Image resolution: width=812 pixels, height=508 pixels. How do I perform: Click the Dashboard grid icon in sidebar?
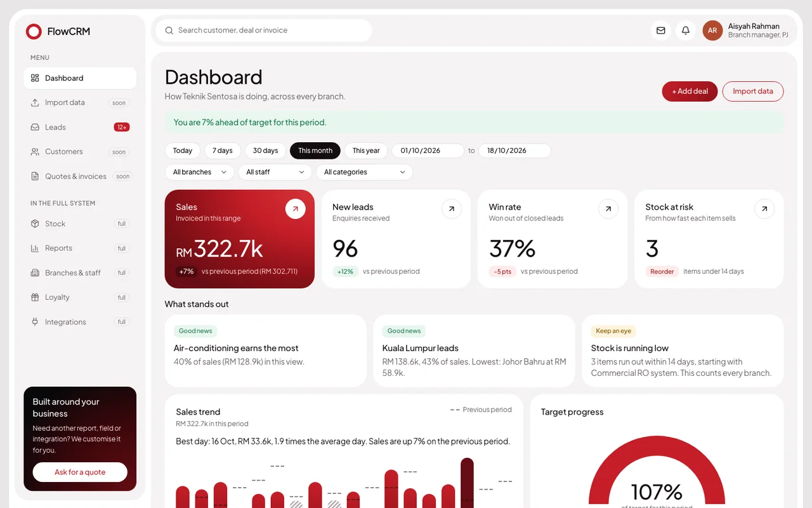pos(35,78)
